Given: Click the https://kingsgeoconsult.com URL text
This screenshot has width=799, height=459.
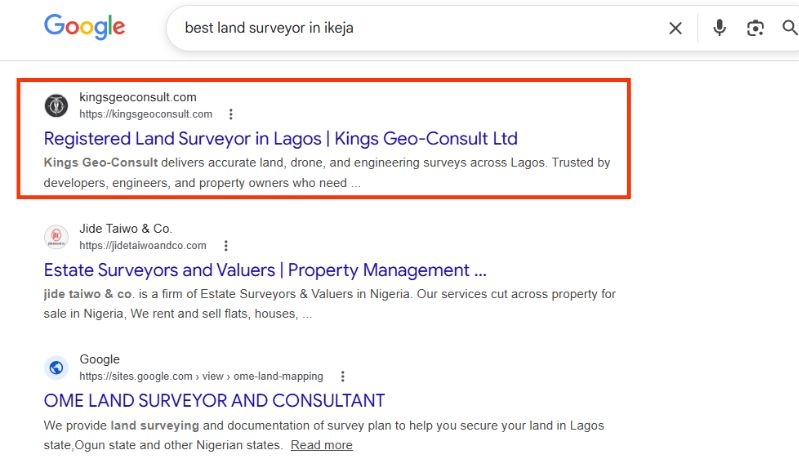Looking at the screenshot, I should point(146,114).
